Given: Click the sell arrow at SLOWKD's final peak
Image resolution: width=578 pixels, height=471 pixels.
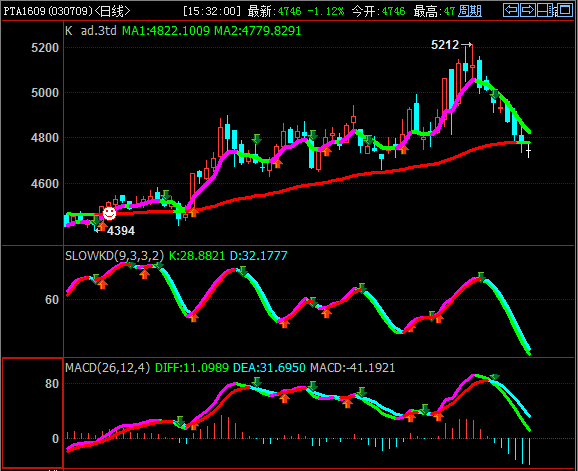Looking at the screenshot, I should 480,277.
